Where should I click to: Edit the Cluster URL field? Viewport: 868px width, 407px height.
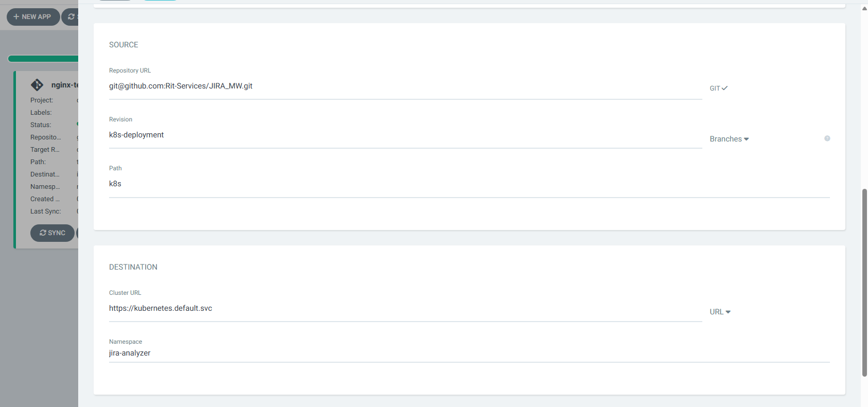click(x=405, y=309)
